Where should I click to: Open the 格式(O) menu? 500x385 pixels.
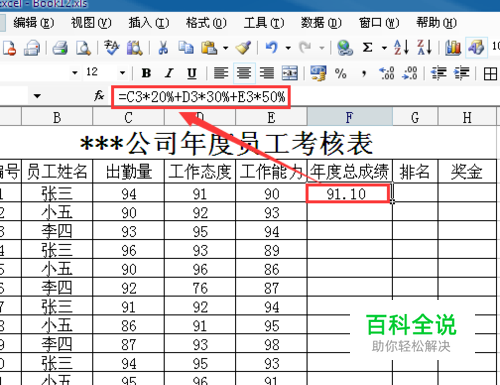[206, 23]
